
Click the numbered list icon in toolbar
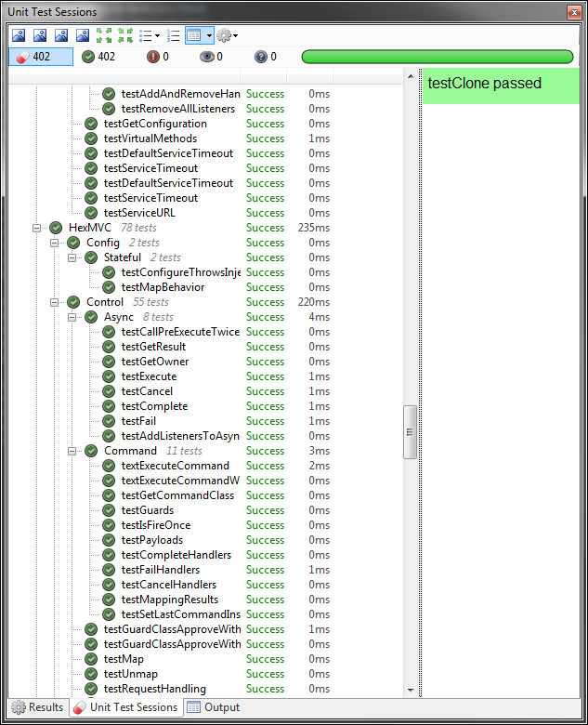(x=173, y=35)
